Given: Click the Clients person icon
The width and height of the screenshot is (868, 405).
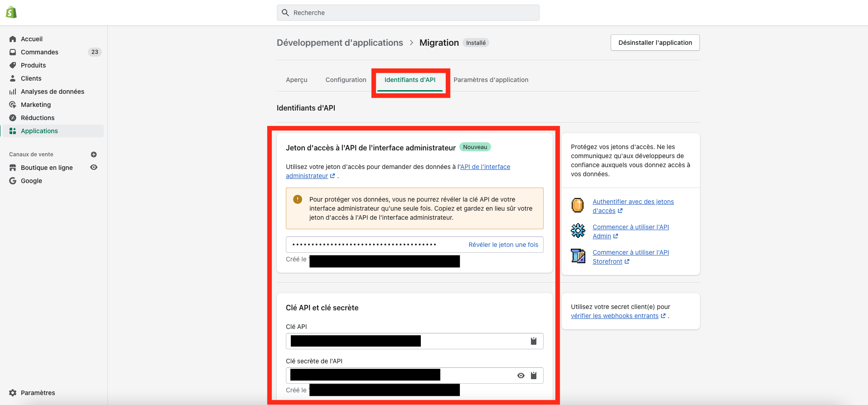Looking at the screenshot, I should [13, 78].
